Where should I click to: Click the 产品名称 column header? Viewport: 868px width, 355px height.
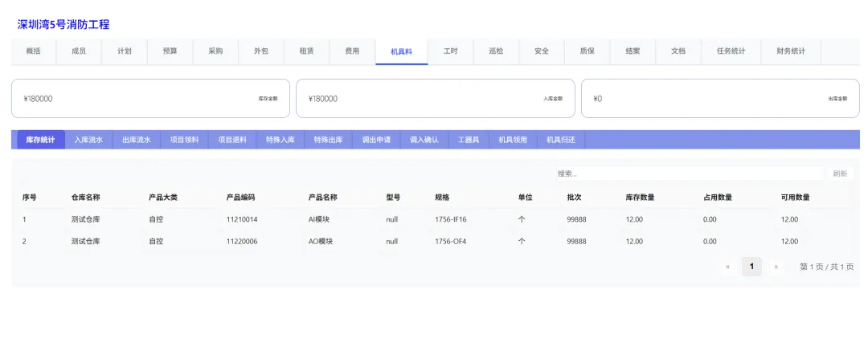(x=323, y=198)
